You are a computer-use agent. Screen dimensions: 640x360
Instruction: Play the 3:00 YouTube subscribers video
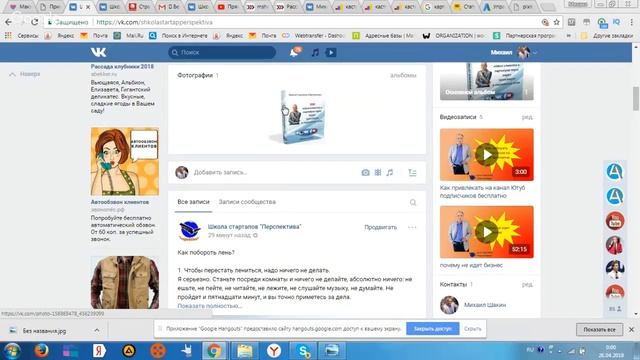[487, 155]
